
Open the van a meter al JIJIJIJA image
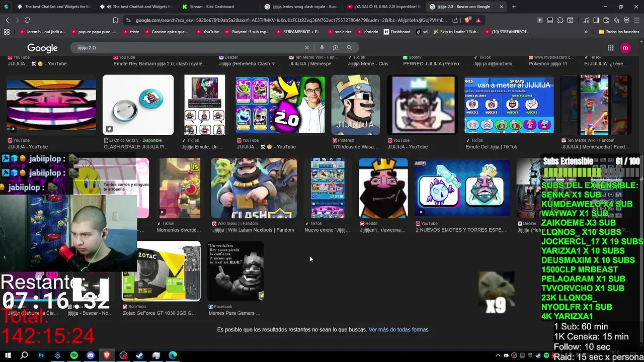[509, 105]
